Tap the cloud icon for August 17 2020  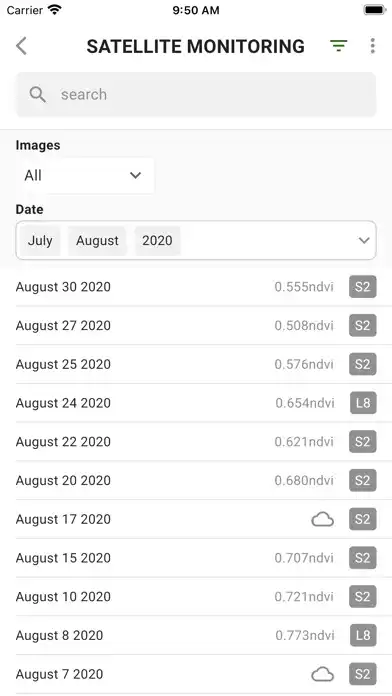[x=322, y=519]
